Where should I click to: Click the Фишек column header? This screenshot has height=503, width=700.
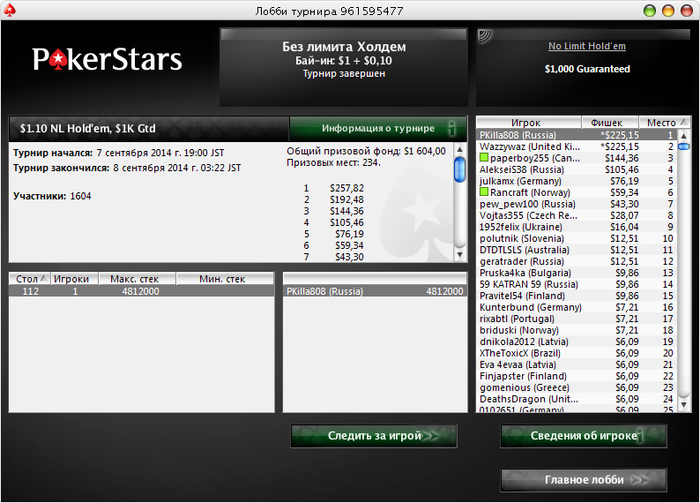(x=609, y=122)
